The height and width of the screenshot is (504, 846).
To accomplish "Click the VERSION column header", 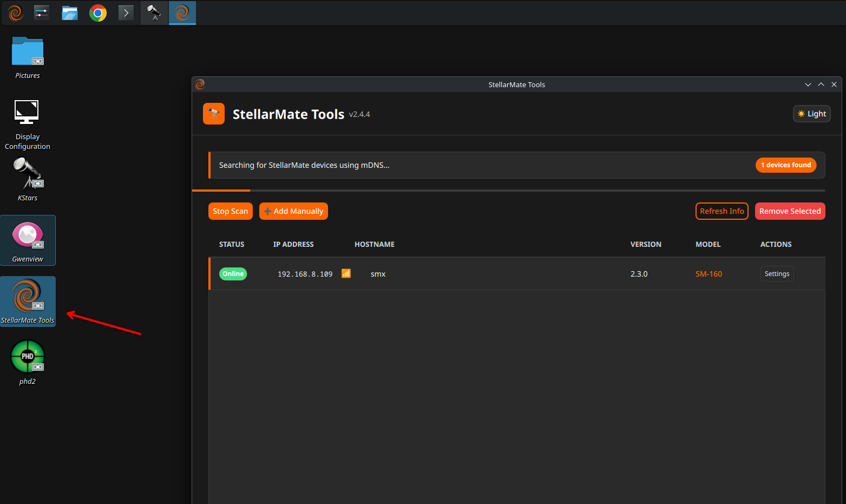I will (x=646, y=244).
